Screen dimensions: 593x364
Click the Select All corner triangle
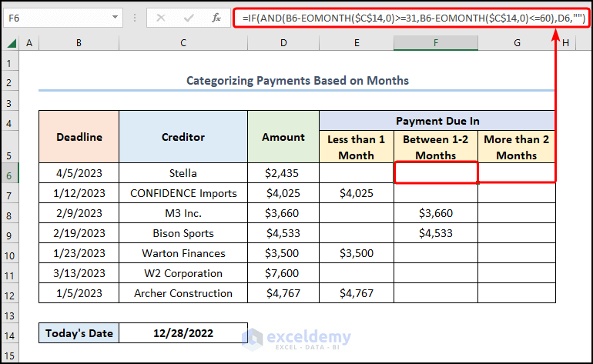(12, 43)
